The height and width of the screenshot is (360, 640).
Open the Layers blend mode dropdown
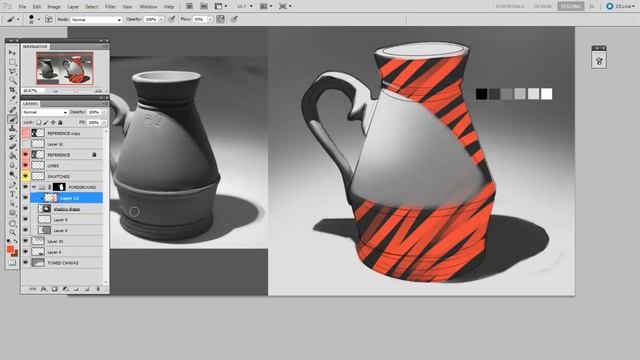point(44,112)
